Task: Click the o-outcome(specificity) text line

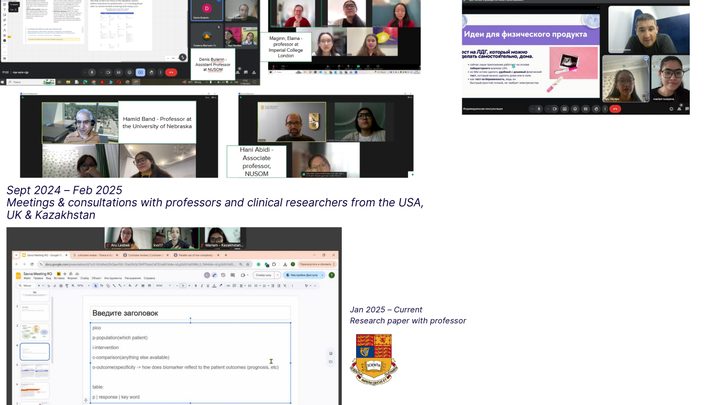Action: coord(186,367)
